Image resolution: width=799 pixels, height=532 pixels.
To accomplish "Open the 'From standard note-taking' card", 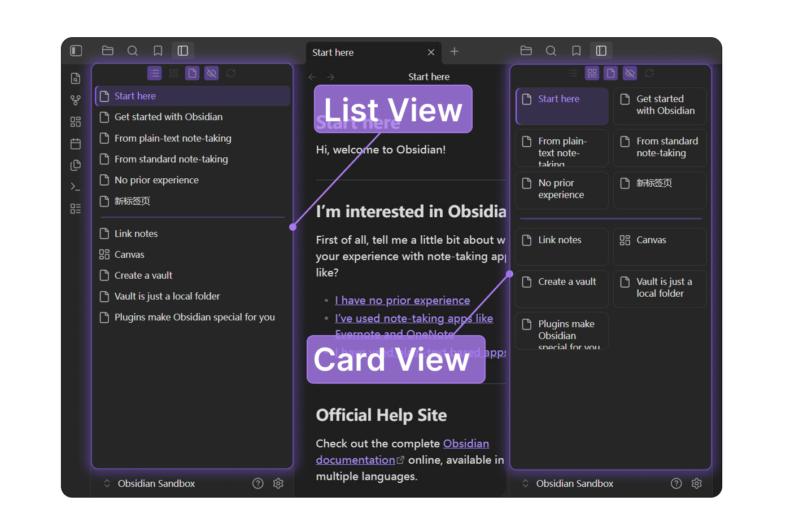I will click(x=660, y=148).
